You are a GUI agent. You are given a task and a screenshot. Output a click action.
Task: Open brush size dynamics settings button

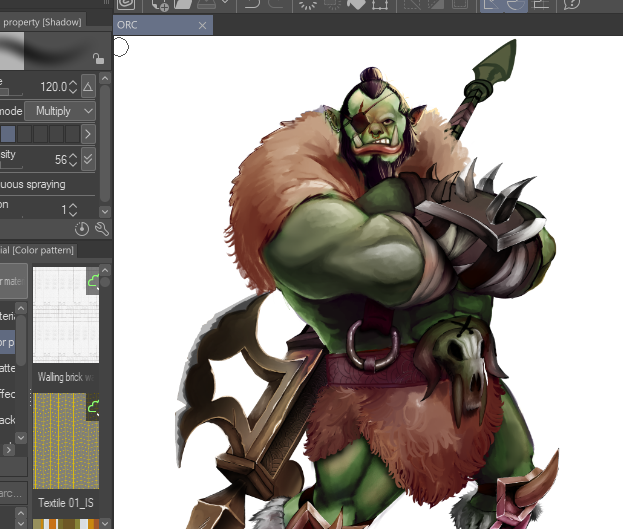point(88,87)
